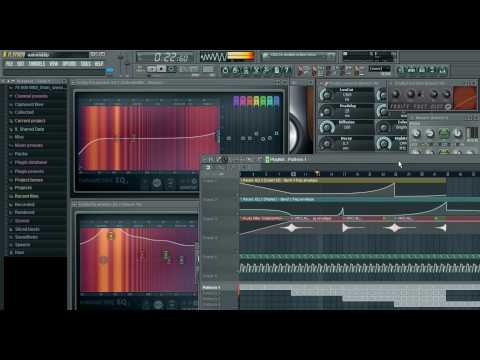Open the OPTIONS menu
This screenshot has height=360, width=480.
point(69,63)
